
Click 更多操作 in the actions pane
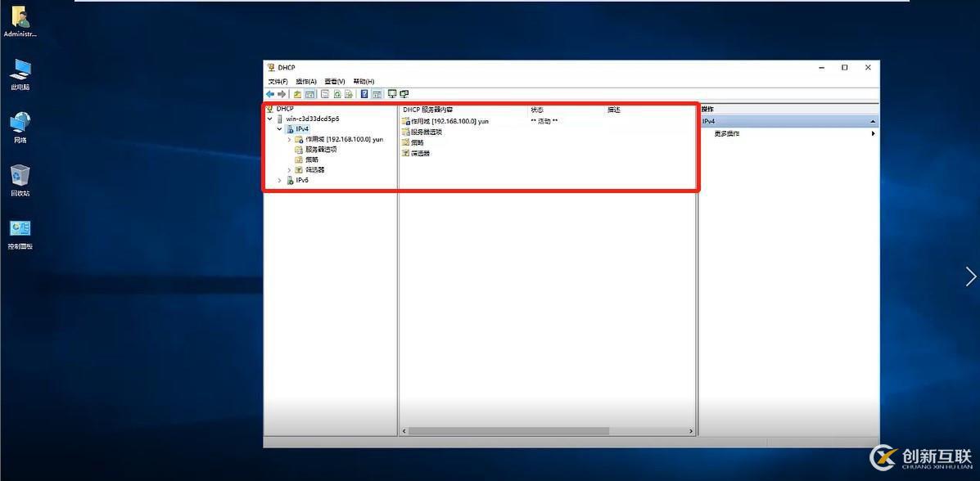pos(727,133)
